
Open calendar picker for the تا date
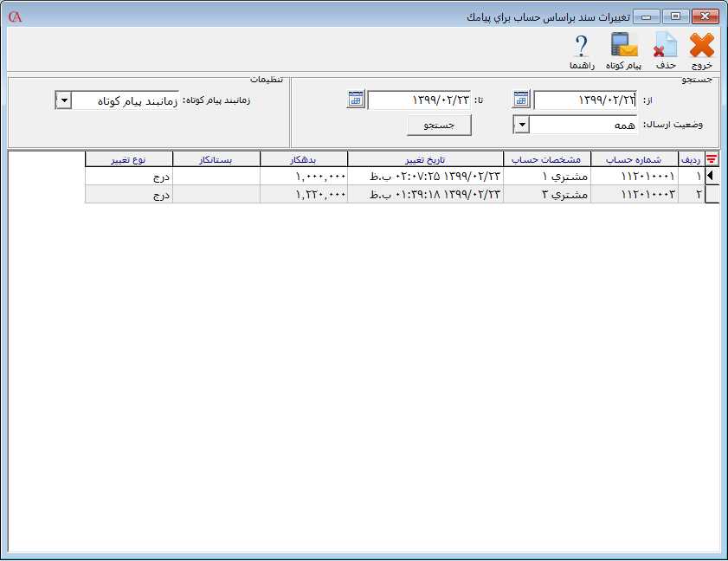click(x=356, y=99)
